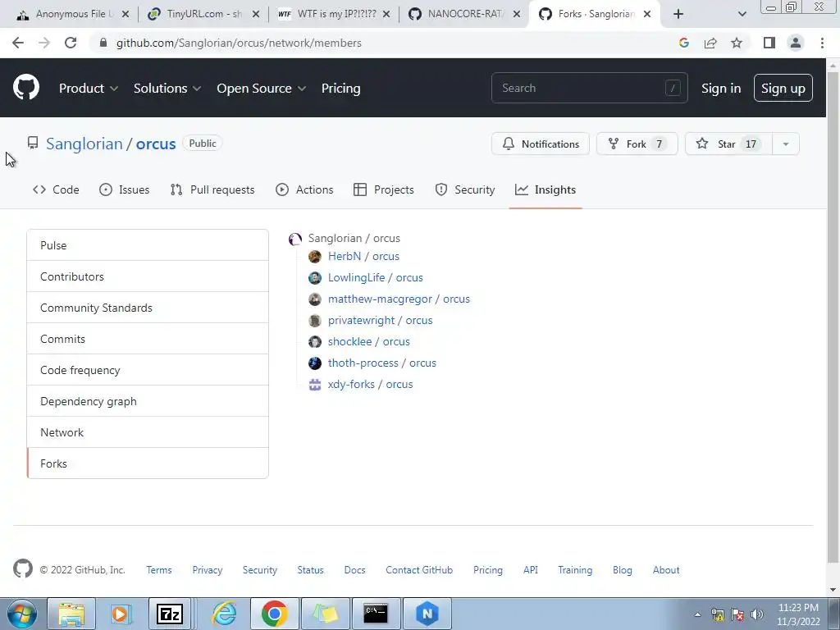This screenshot has width=840, height=630.
Task: Click the LowlingLife user avatar
Action: point(315,277)
